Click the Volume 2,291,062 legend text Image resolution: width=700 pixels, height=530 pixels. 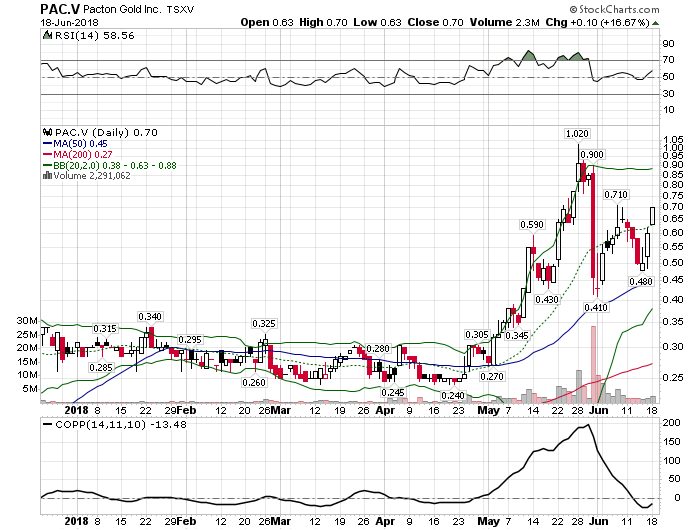click(92, 175)
